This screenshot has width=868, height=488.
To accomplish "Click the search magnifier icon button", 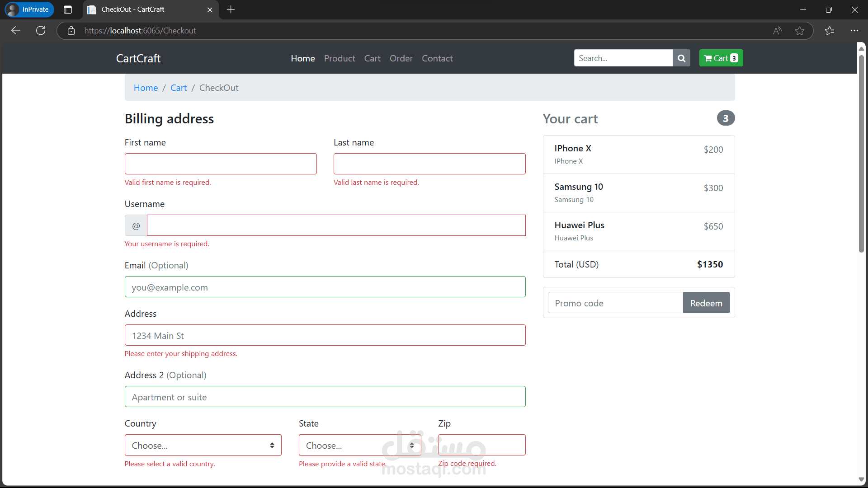I will pos(681,58).
